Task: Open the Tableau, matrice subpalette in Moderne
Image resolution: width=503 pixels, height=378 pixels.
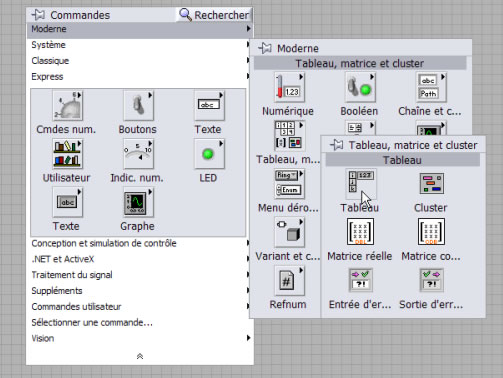Action: 289,136
